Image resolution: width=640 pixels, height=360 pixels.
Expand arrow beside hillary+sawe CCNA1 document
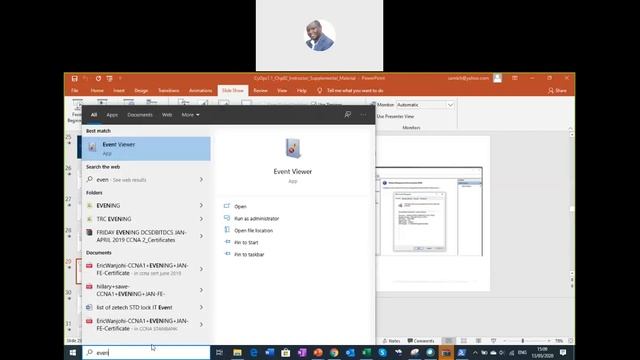(201, 290)
